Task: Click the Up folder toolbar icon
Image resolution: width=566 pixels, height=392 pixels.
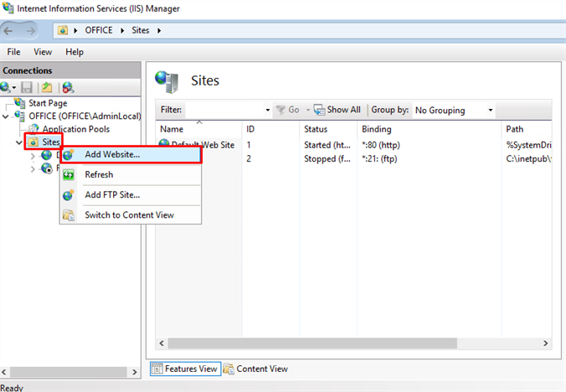Action: point(47,87)
